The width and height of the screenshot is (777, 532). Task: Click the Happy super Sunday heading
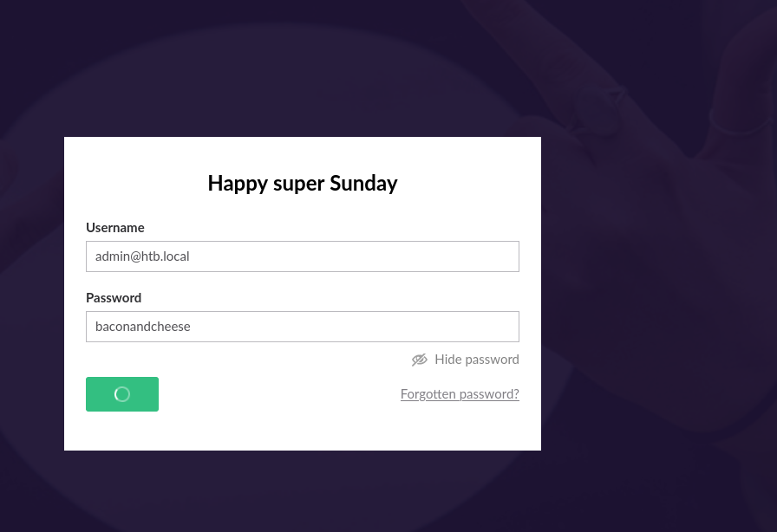[303, 184]
